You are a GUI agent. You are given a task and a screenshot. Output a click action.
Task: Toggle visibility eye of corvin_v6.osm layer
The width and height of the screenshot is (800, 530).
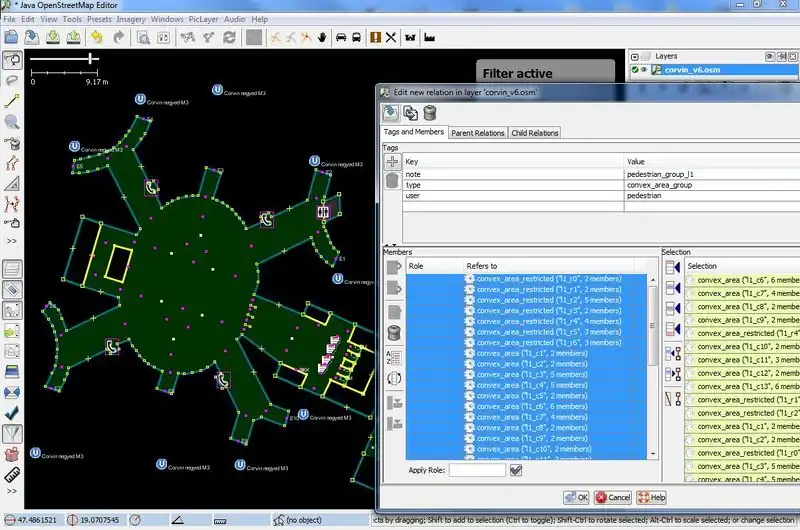(646, 70)
